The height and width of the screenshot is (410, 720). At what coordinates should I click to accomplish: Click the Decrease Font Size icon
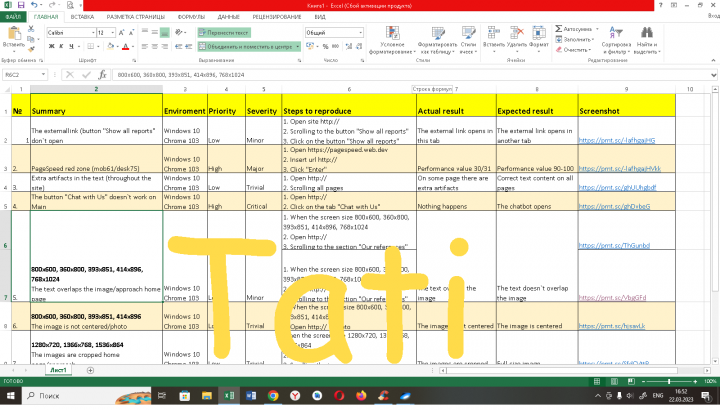click(x=131, y=33)
